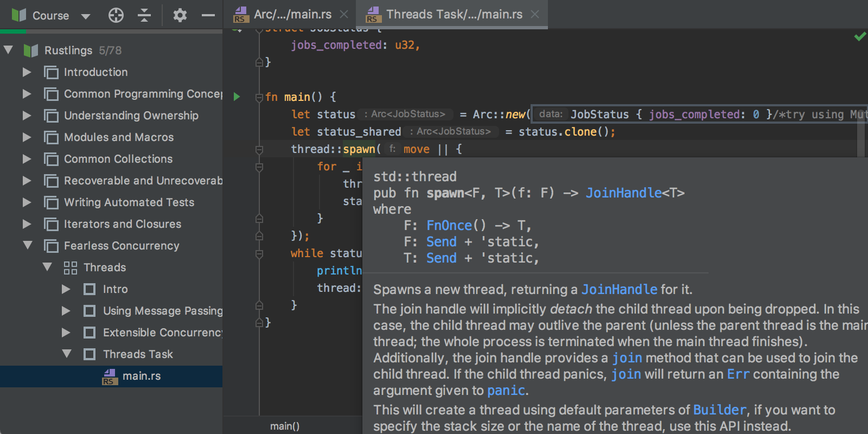Select Rustlings course row
The image size is (868, 434).
coord(111,50)
